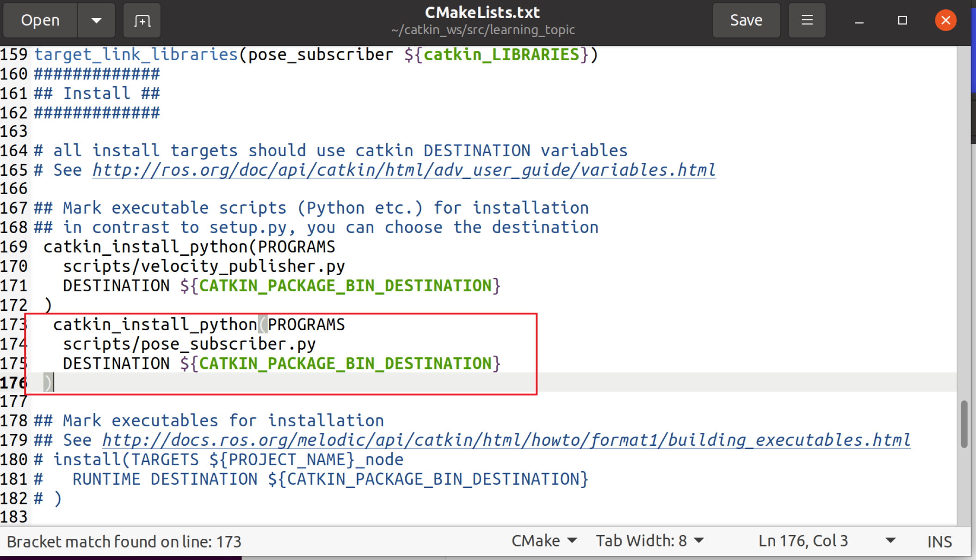
Task: Close the gedit window
Action: [x=945, y=20]
